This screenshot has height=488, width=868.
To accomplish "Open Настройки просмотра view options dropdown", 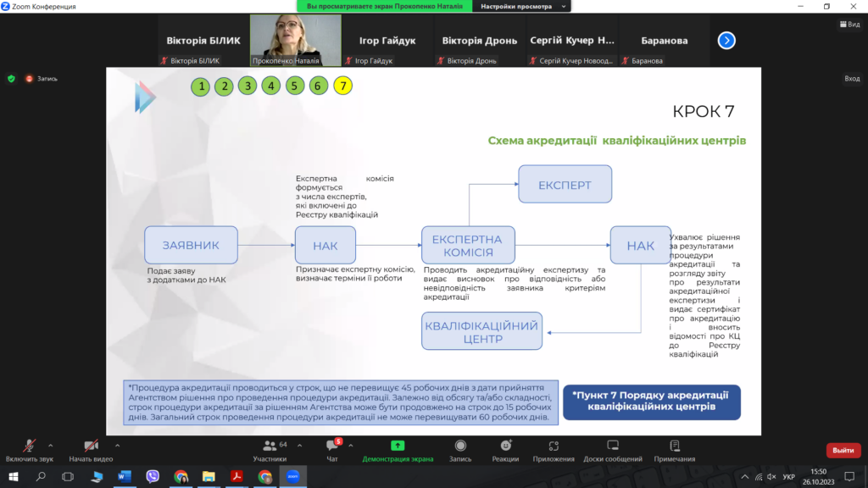I will 520,6.
